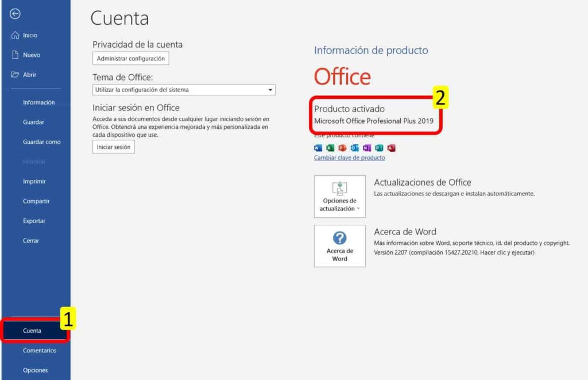The width and height of the screenshot is (588, 380).
Task: Click the blue Outlook icon
Action: (354, 148)
